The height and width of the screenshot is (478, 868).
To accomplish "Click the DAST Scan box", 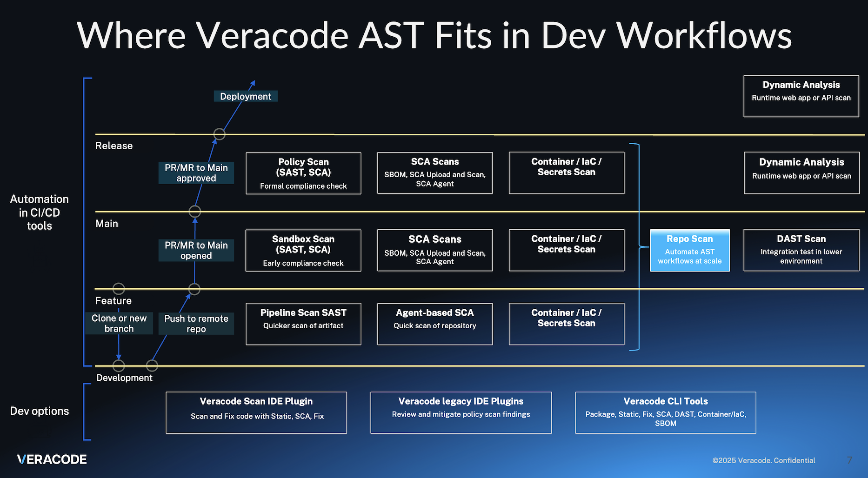I will 801,250.
